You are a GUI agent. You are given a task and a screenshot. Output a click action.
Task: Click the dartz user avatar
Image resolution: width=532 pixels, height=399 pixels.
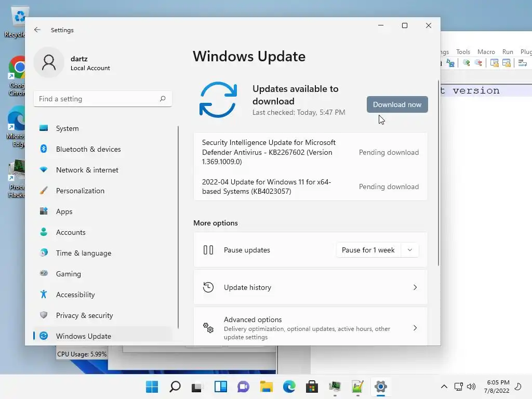coord(49,62)
